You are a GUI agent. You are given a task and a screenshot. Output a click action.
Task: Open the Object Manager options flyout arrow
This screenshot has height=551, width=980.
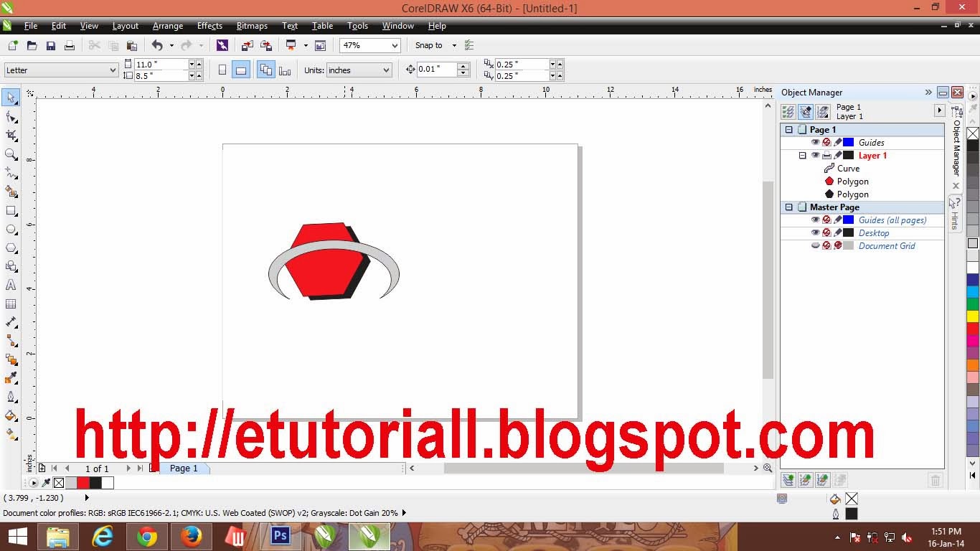point(939,110)
